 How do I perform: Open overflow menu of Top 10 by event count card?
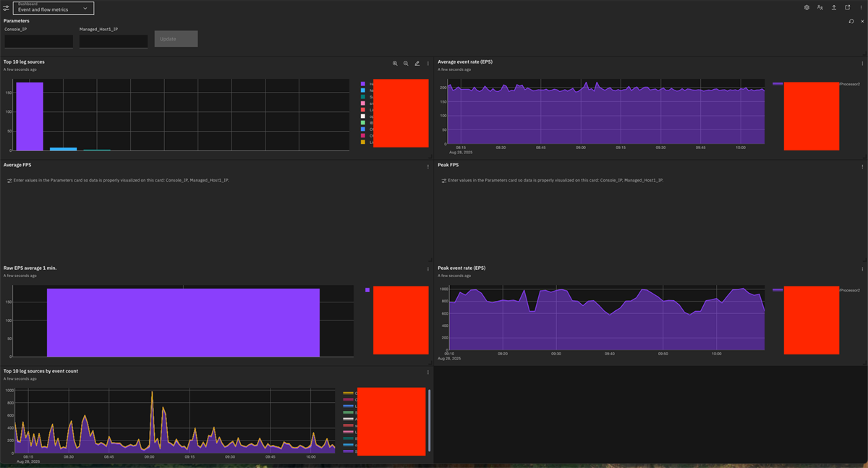pyautogui.click(x=428, y=373)
